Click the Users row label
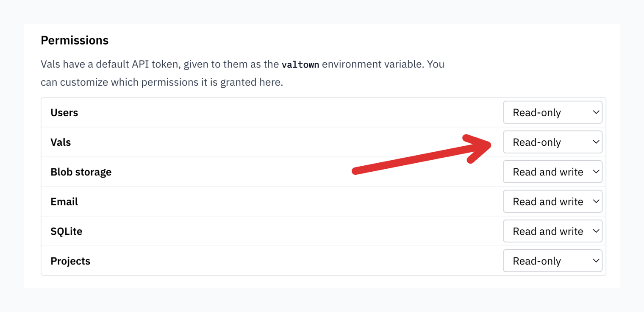The image size is (644, 312). point(64,113)
